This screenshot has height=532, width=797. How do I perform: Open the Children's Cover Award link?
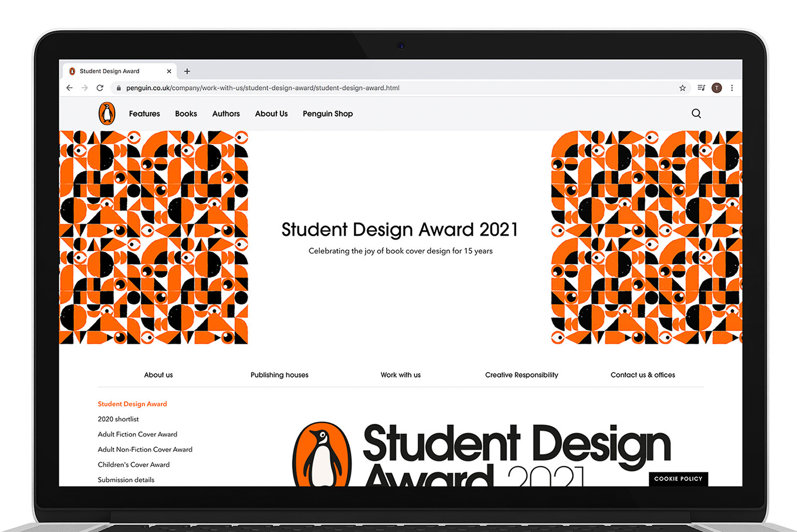click(134, 465)
